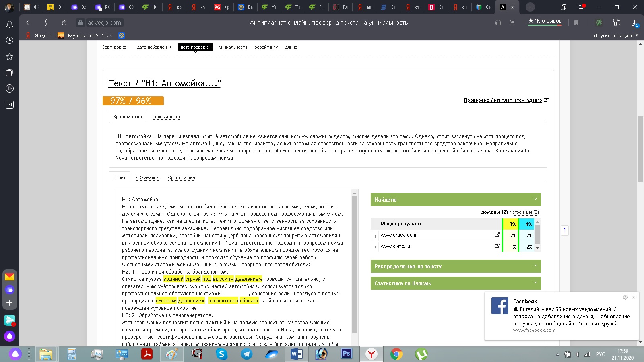Sort results by 'длине'
This screenshot has height=362, width=644.
coord(291,47)
